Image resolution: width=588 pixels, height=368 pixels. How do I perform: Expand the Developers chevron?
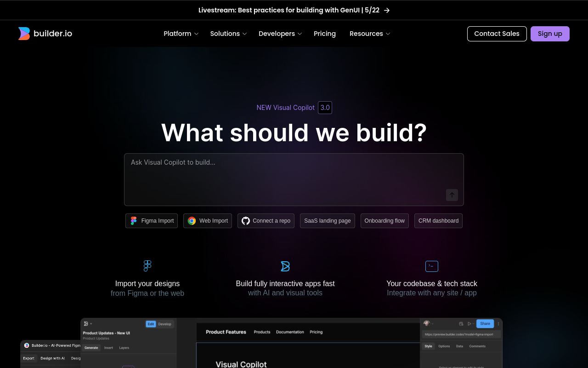300,34
